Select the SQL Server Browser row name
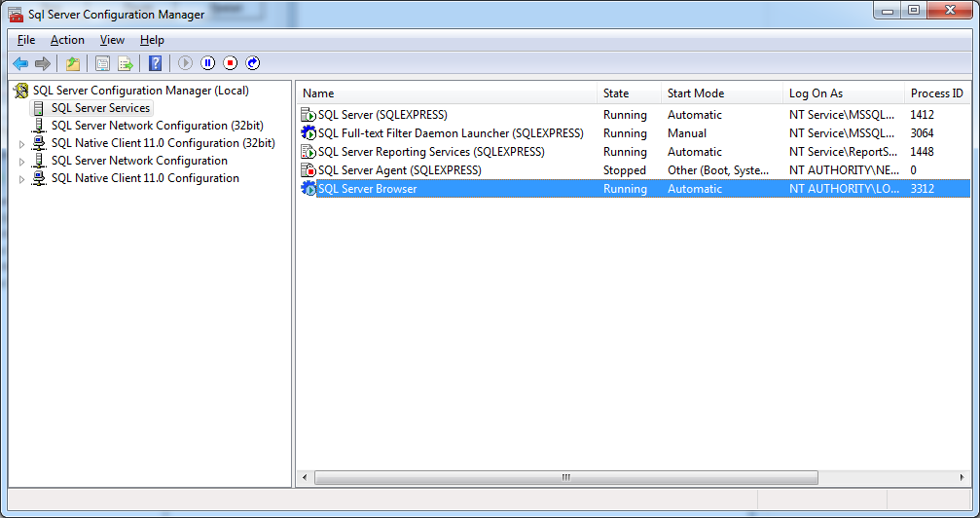The image size is (980, 518). pos(367,188)
